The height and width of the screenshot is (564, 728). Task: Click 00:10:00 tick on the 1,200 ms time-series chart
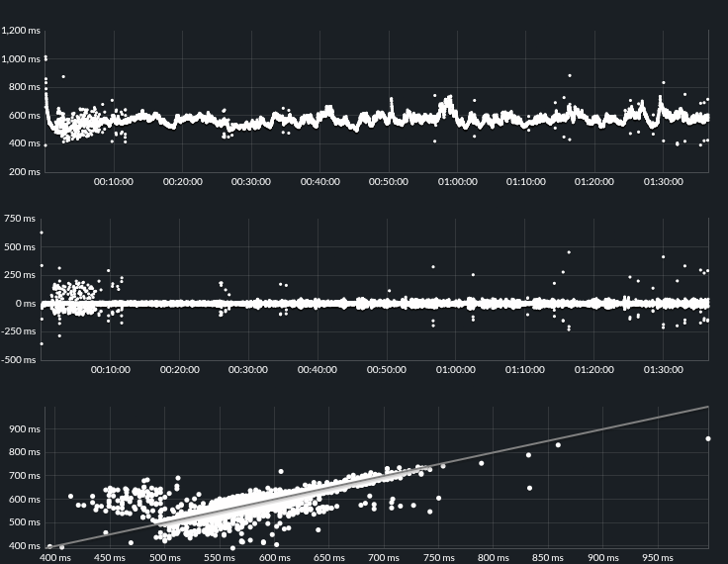pos(114,182)
